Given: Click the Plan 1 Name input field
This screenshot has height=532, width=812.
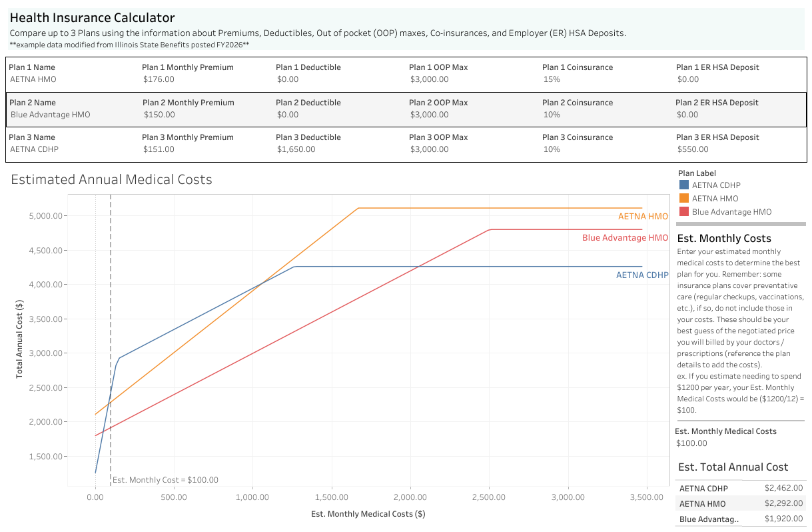Looking at the screenshot, I should tap(67, 79).
